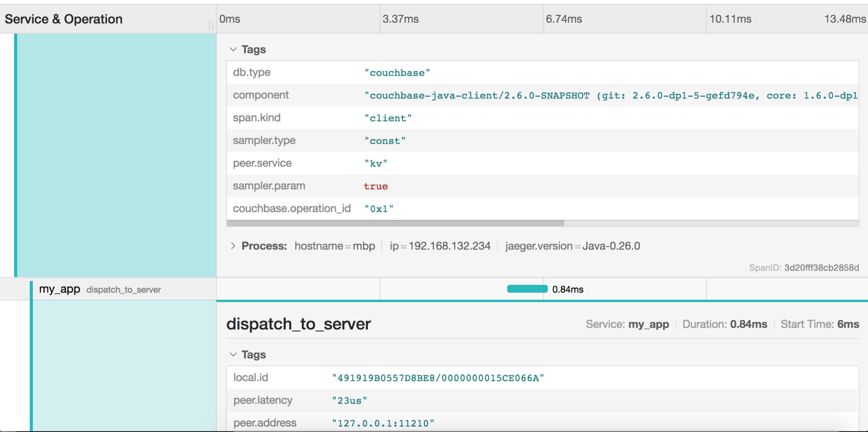Click the dispatch_to_server span bar in timeline

526,289
